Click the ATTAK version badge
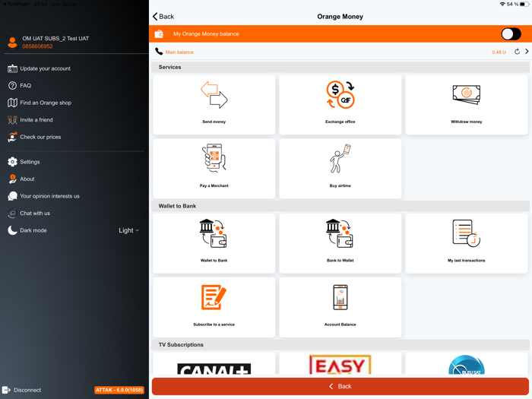532x399 pixels. tap(119, 390)
